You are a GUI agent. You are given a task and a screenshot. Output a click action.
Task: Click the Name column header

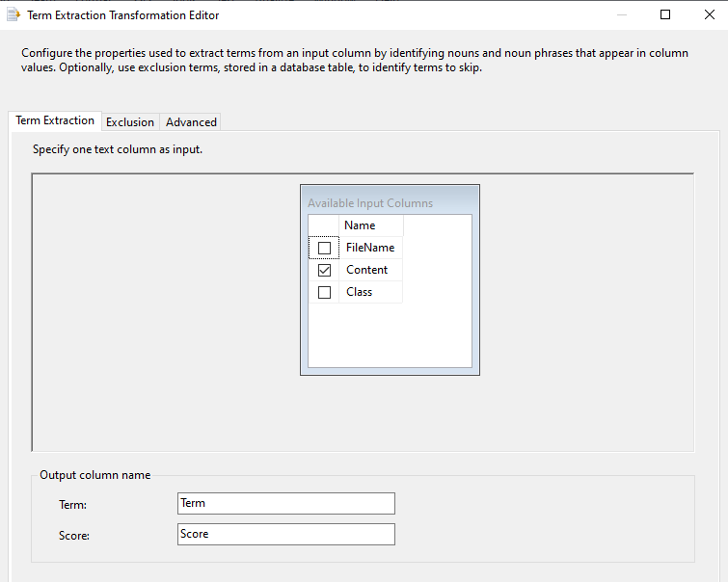point(371,225)
